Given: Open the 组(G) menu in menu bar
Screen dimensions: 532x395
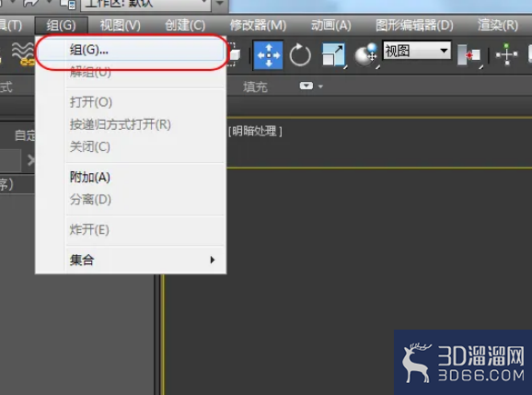Looking at the screenshot, I should point(61,26).
